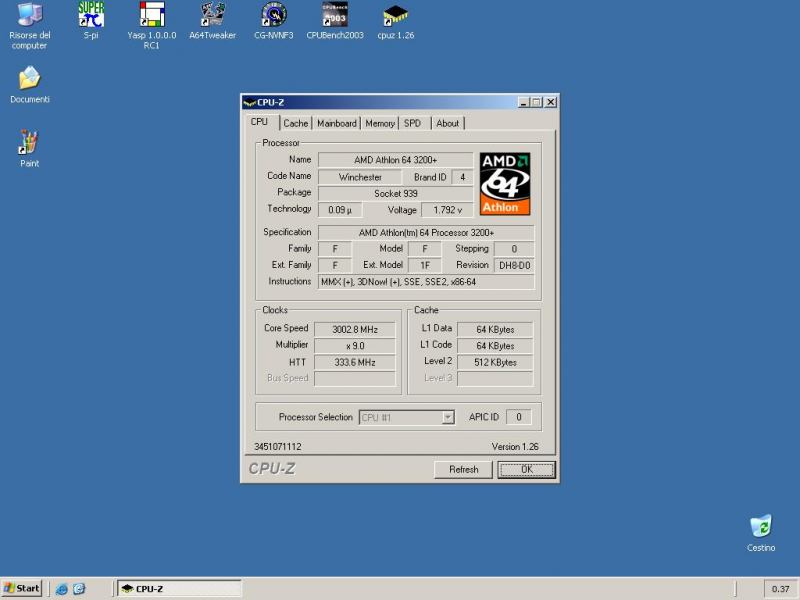The height and width of the screenshot is (600, 800).
Task: Open the Mainboard tab
Action: [337, 123]
